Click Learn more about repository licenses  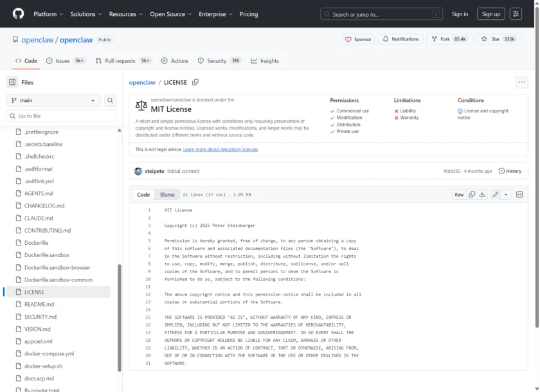tap(221, 149)
